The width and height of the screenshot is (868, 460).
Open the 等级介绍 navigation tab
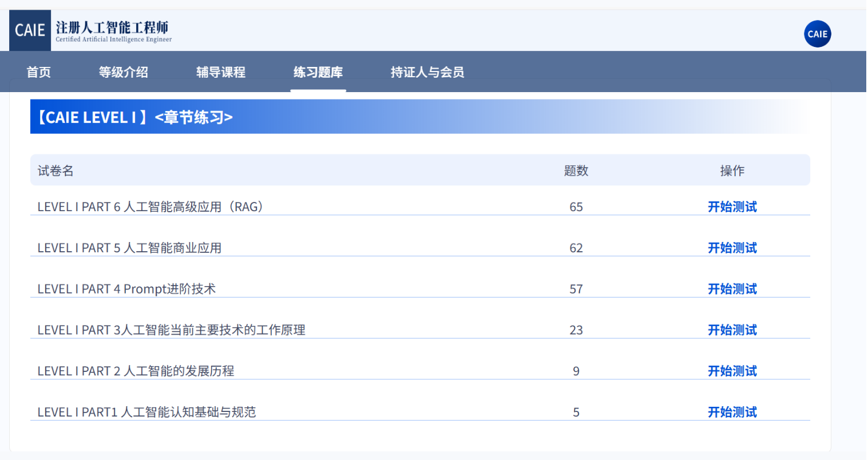(123, 72)
